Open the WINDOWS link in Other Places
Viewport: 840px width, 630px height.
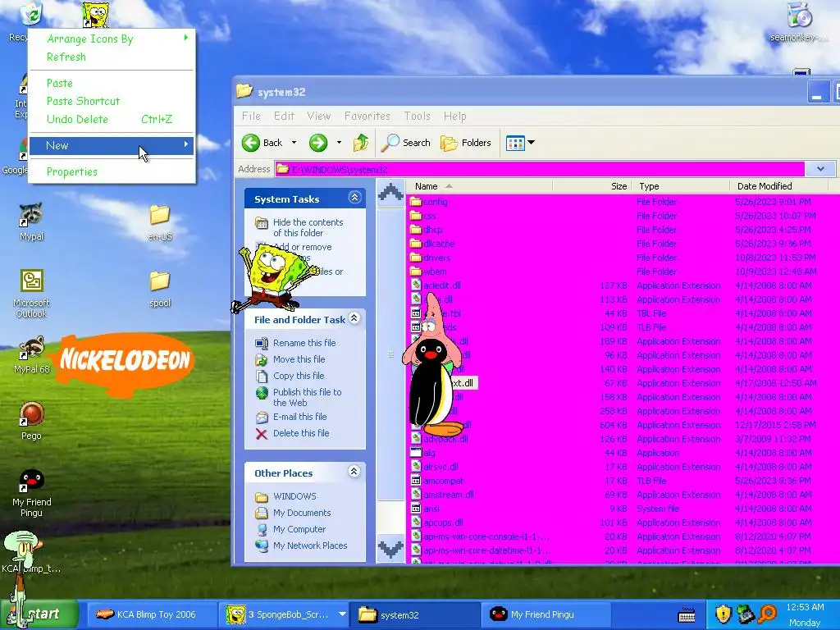pos(294,496)
